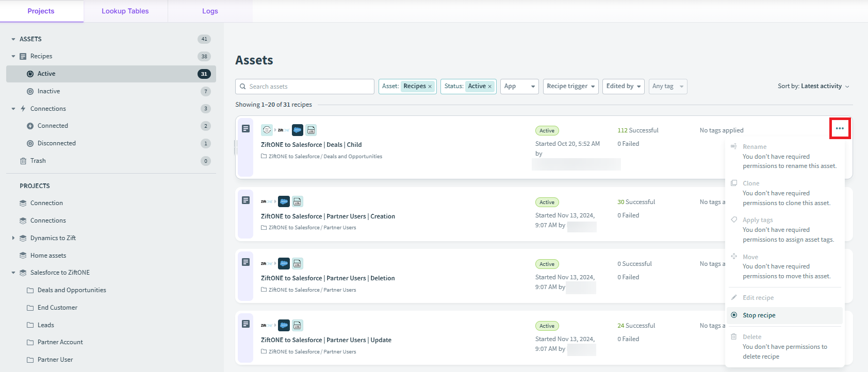The height and width of the screenshot is (372, 868).
Task: Click the 112 Successful job count
Action: pos(638,130)
